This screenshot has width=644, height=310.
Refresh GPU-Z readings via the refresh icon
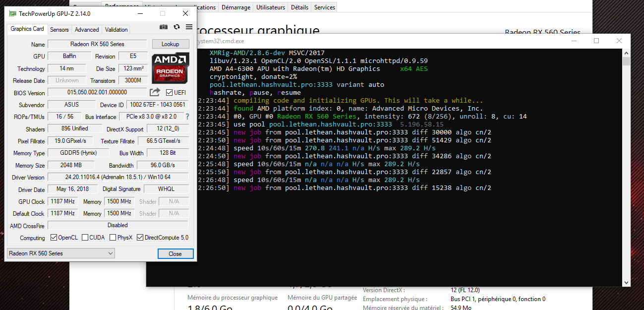click(x=176, y=27)
